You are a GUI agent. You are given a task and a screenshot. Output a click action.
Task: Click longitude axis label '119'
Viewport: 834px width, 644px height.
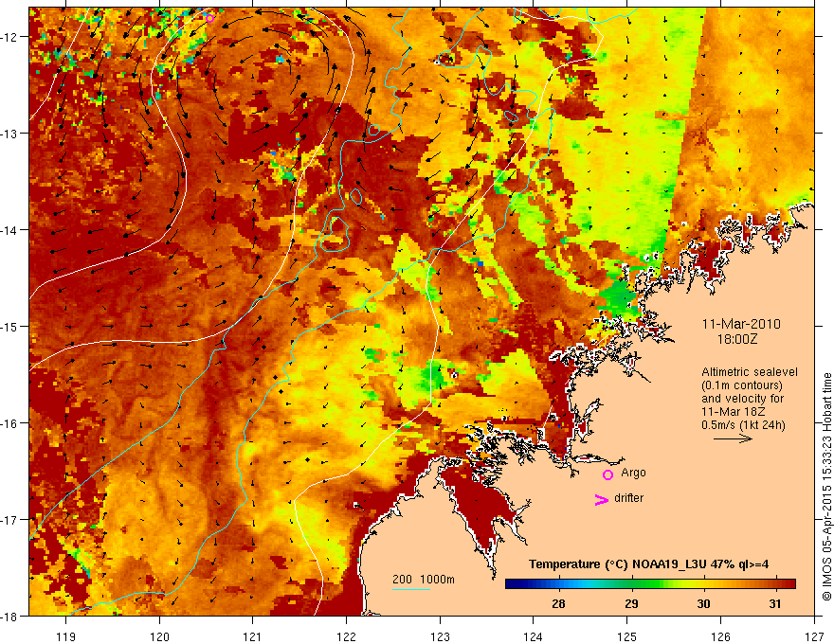66,636
